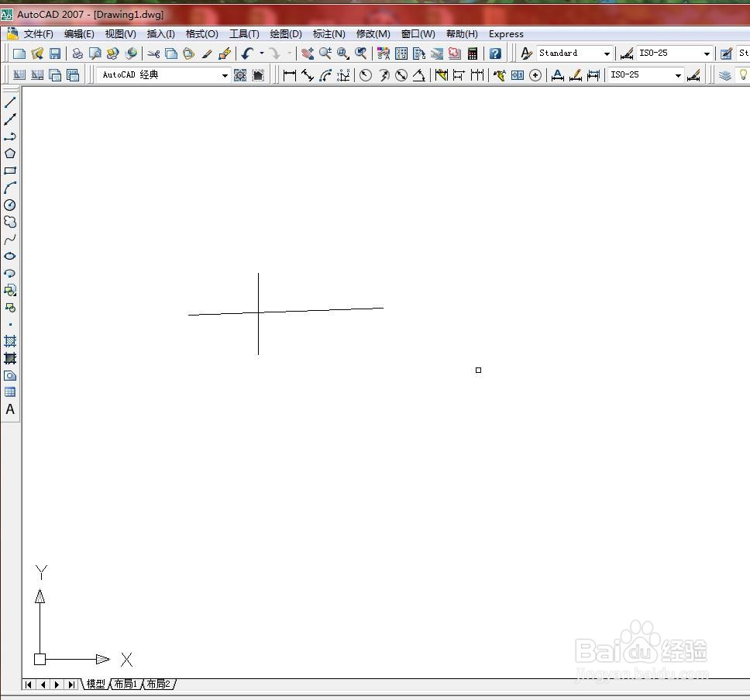This screenshot has width=750, height=700.
Task: Open the Block Editor icon
Action: [x=225, y=53]
